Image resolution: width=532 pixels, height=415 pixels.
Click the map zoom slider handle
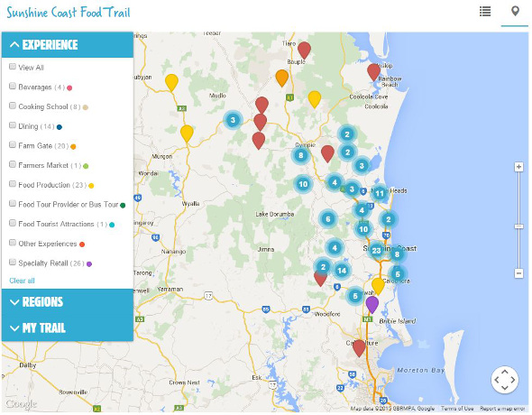point(518,226)
